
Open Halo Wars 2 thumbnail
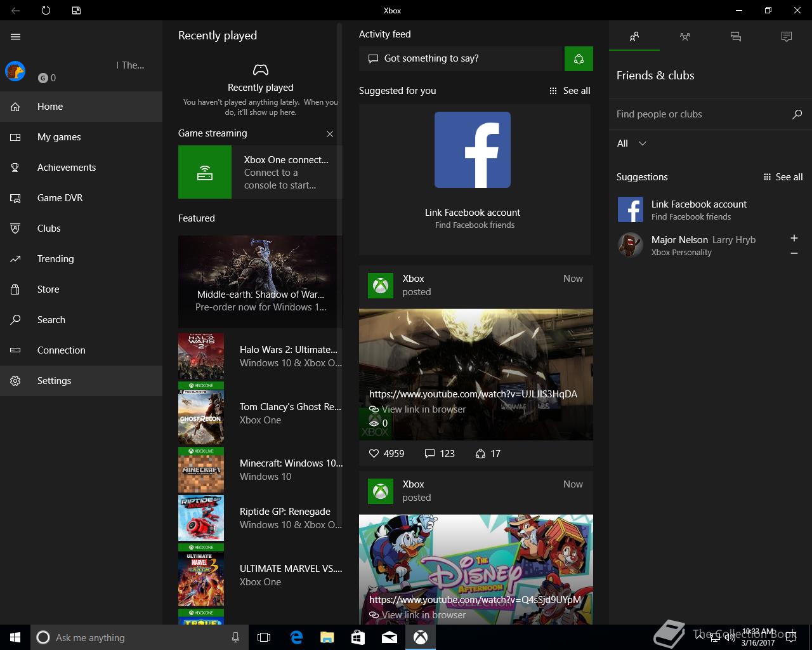tap(201, 356)
